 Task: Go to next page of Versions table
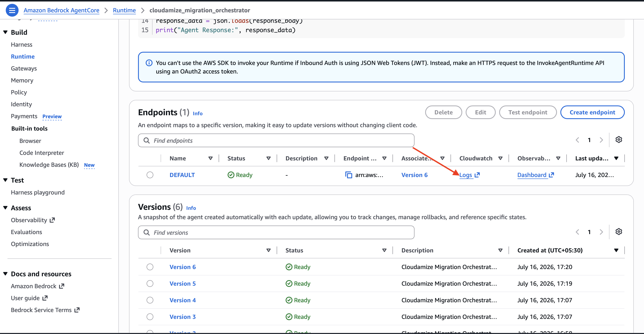(601, 232)
